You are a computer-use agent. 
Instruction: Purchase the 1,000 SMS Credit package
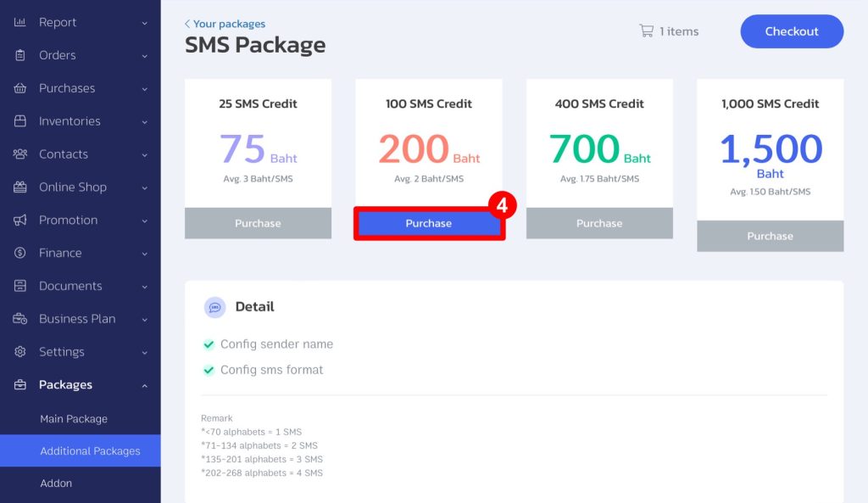[x=770, y=236]
